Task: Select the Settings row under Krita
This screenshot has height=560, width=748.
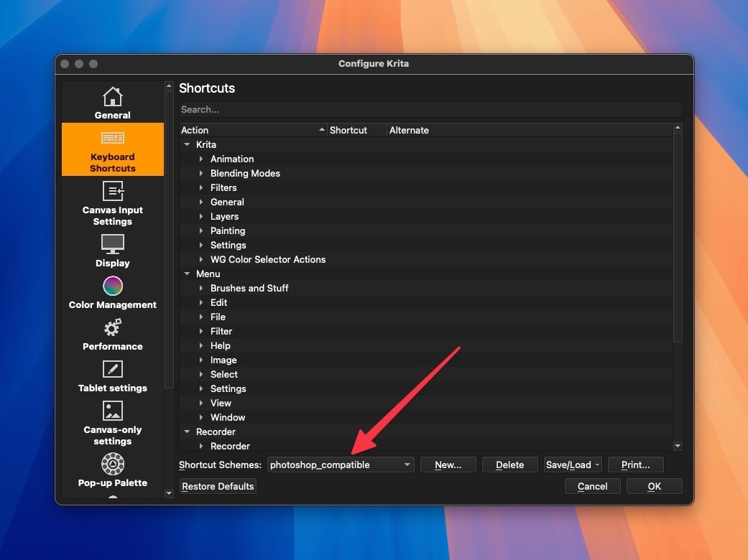Action: pos(426,245)
